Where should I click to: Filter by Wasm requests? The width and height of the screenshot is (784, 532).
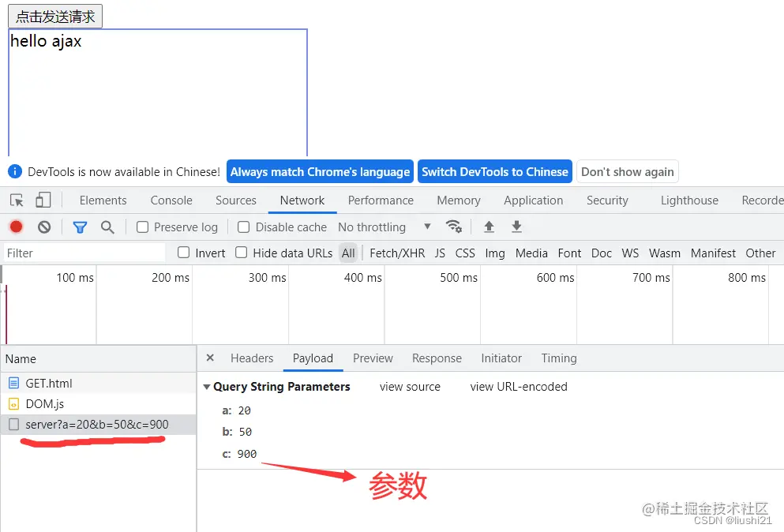coord(665,253)
